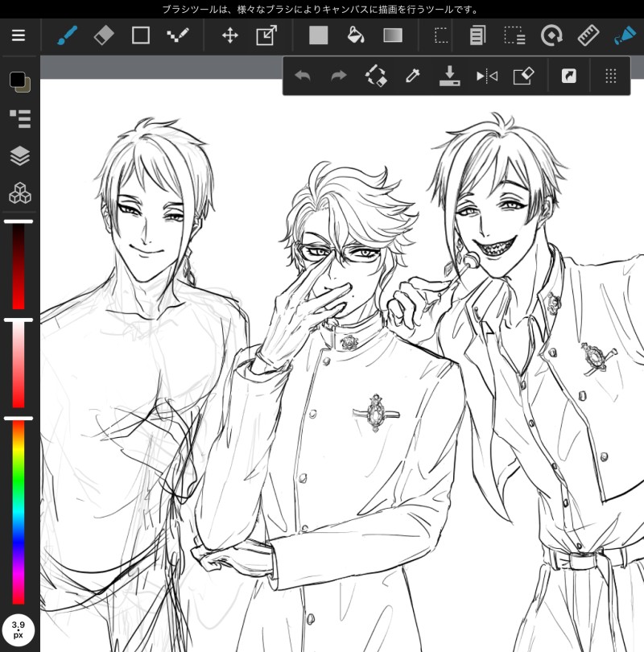Click the export/share arrow icon
The image size is (644, 652).
(x=569, y=76)
